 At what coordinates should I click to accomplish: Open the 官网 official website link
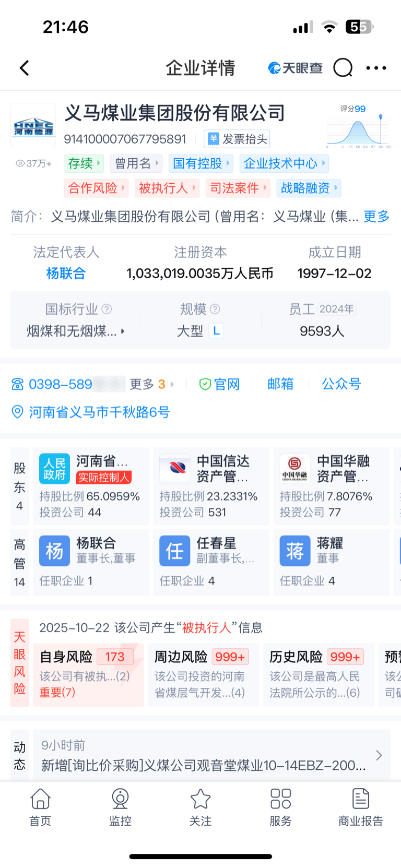point(219,384)
